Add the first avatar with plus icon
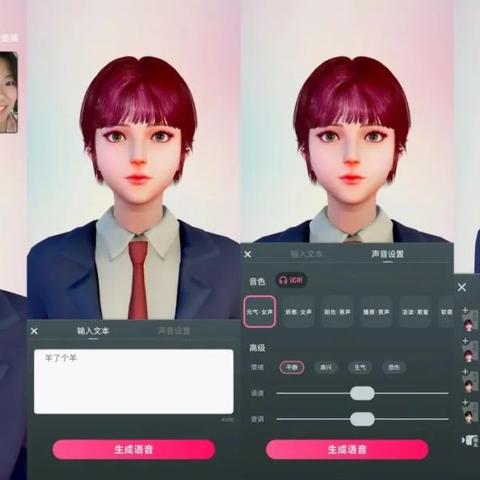480x480 pixels. tap(465, 310)
